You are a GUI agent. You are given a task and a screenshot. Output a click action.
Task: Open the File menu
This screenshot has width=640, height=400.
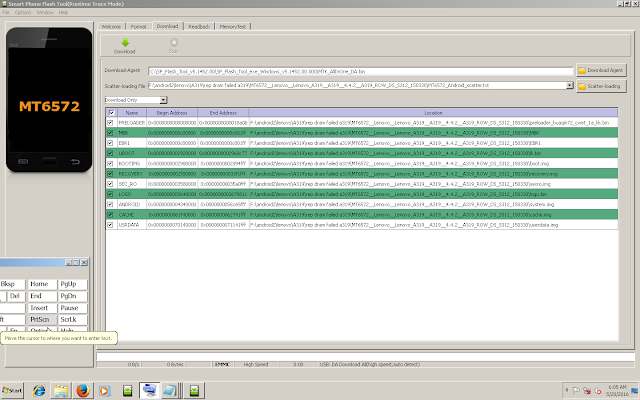[x=6, y=13]
